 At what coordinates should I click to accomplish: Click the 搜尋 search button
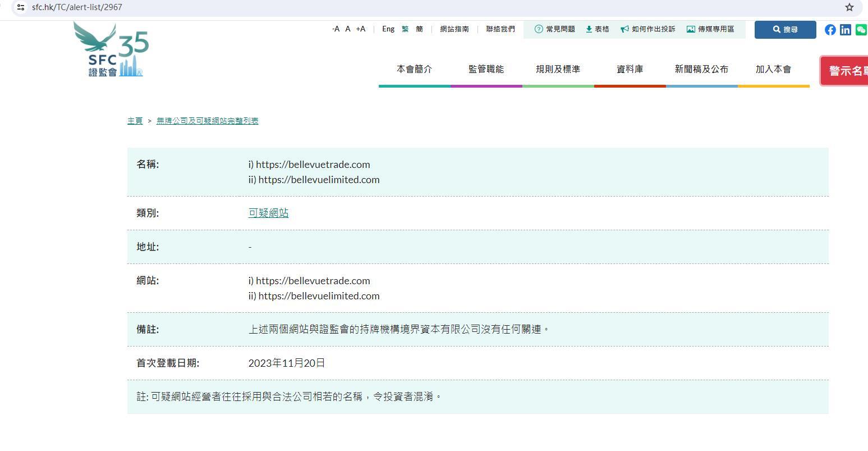(785, 30)
